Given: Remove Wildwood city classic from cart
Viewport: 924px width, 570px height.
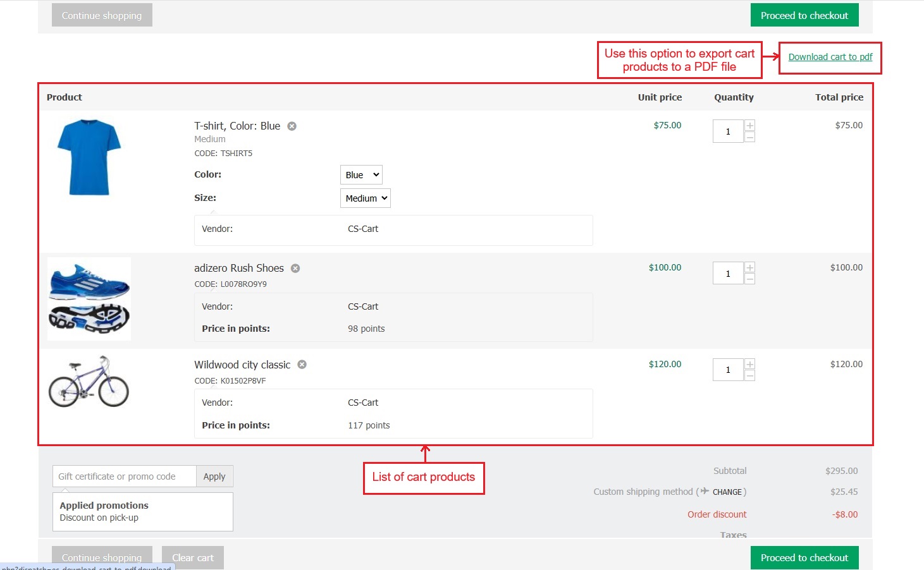Looking at the screenshot, I should 302,365.
